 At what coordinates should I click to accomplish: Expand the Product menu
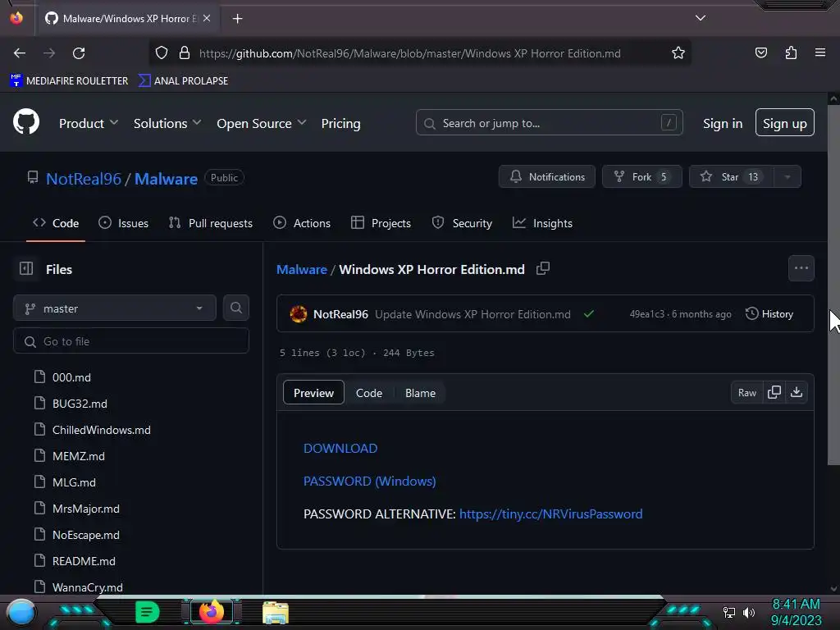[x=89, y=123]
